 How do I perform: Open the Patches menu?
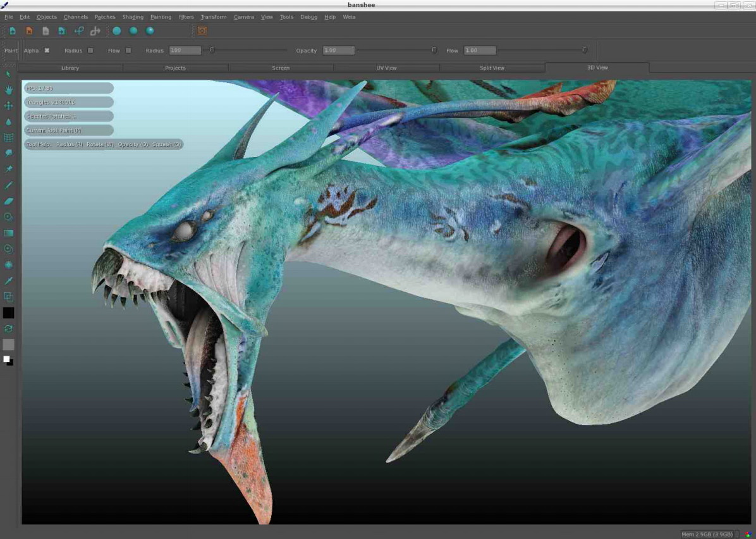point(105,17)
